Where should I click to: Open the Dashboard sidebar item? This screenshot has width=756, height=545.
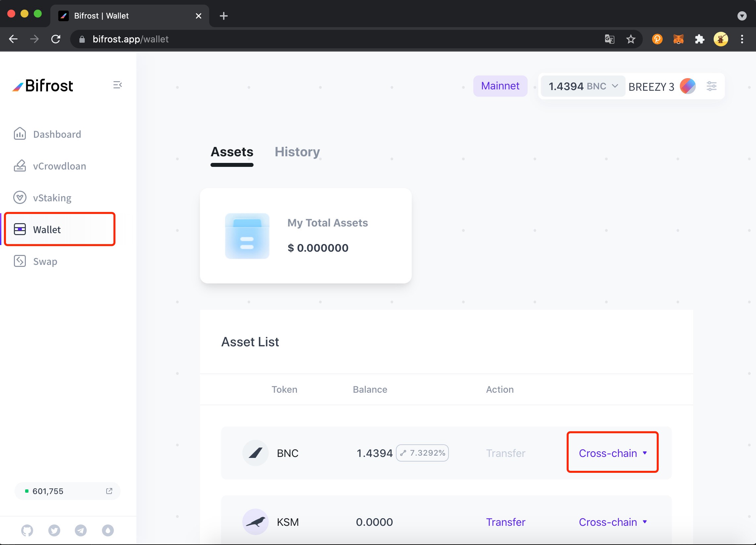click(47, 134)
